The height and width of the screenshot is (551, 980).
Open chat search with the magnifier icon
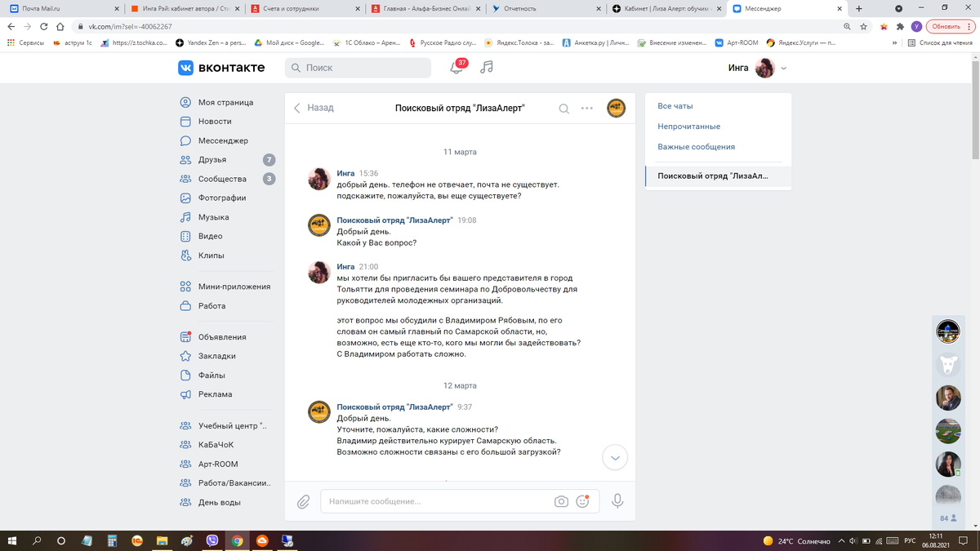563,107
